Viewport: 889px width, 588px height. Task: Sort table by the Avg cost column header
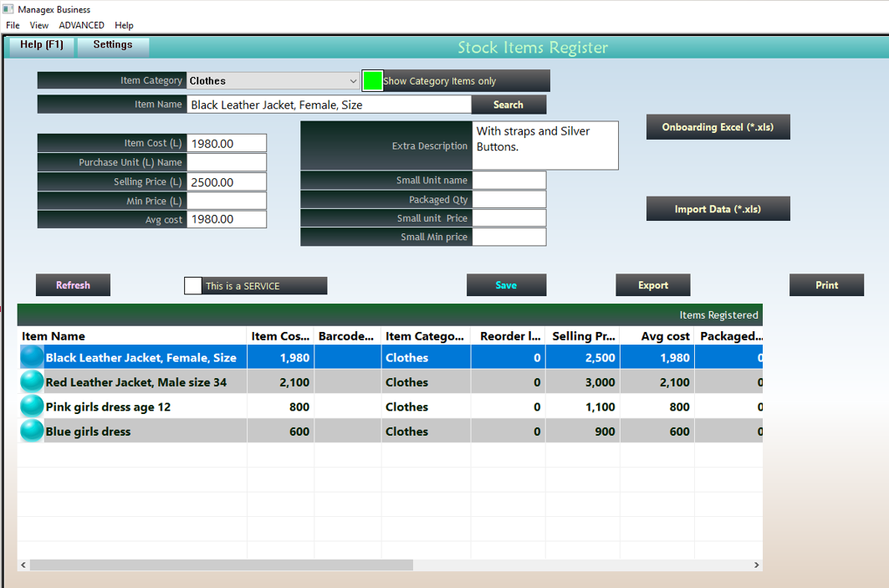tap(665, 336)
